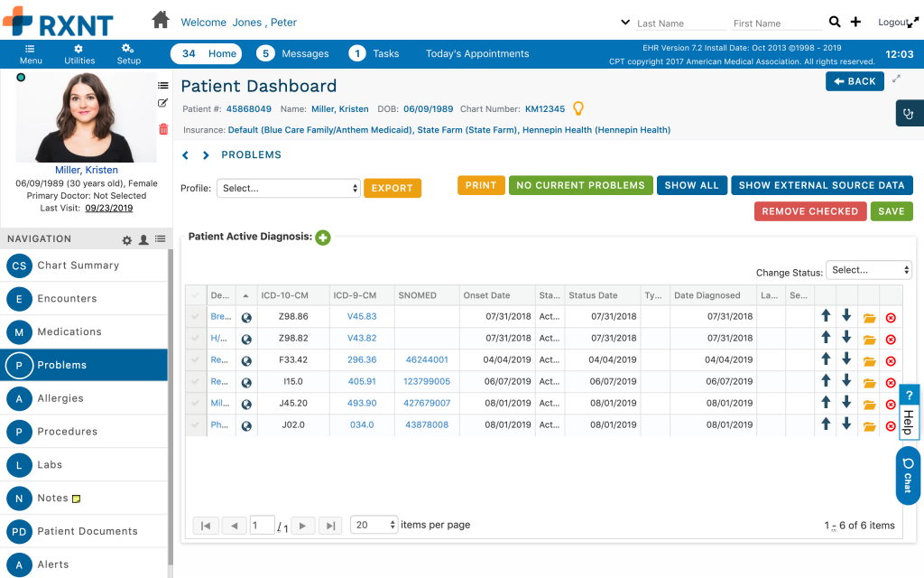Image resolution: width=924 pixels, height=578 pixels.
Task: Open the Change Status dropdown
Action: coord(868,269)
